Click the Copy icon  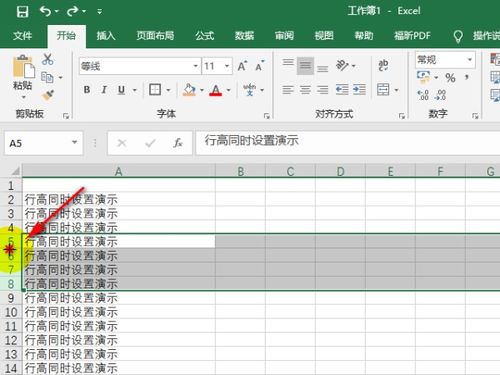(x=47, y=77)
